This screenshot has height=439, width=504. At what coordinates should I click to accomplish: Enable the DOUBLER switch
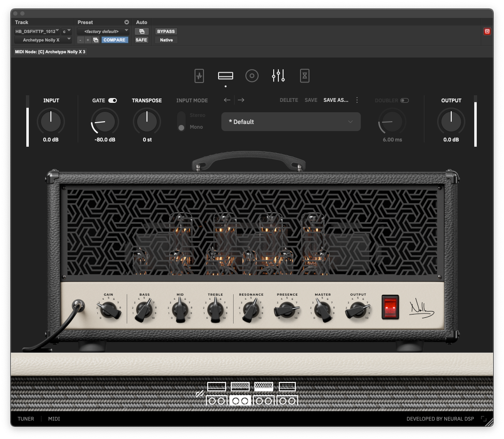click(x=405, y=100)
